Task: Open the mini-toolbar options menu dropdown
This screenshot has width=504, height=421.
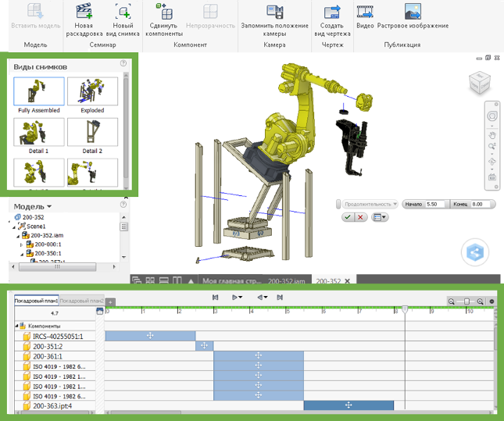Action: coord(380,218)
